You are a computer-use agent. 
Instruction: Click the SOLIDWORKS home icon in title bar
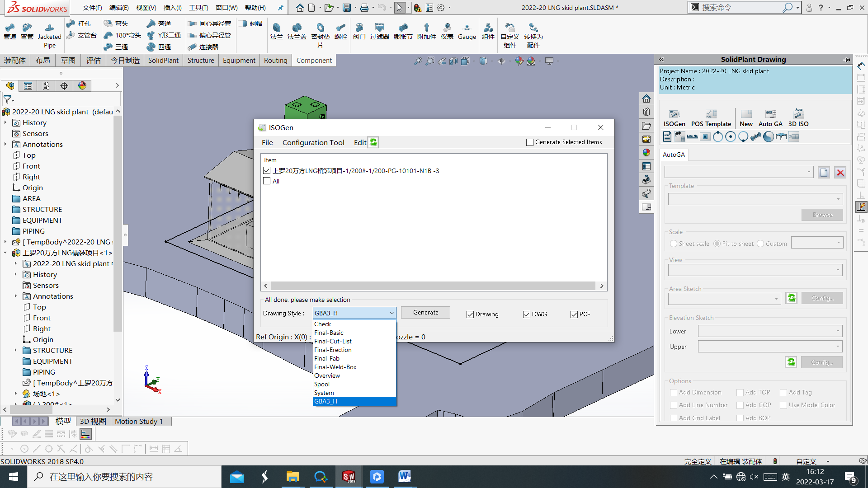coord(300,8)
